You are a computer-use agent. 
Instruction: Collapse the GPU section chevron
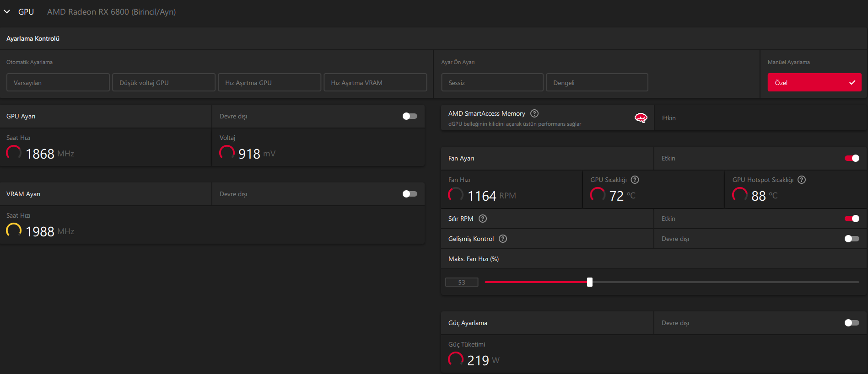[x=7, y=11]
